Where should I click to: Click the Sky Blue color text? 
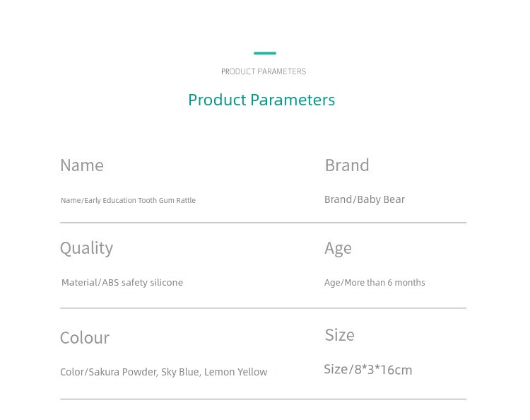coord(181,372)
